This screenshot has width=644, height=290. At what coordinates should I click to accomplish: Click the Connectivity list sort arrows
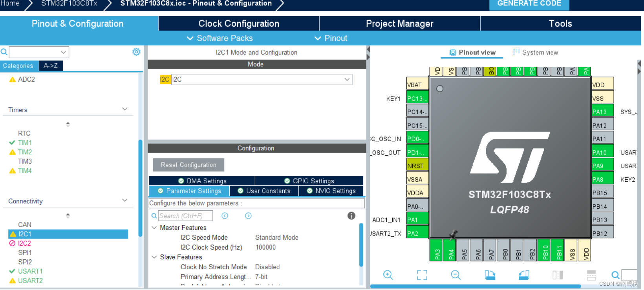[x=68, y=216]
